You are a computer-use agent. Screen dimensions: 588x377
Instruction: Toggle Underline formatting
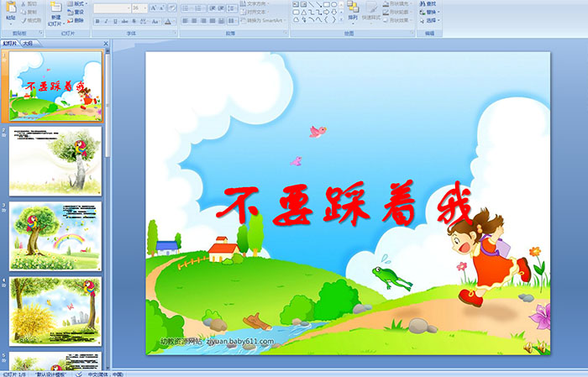pos(116,20)
